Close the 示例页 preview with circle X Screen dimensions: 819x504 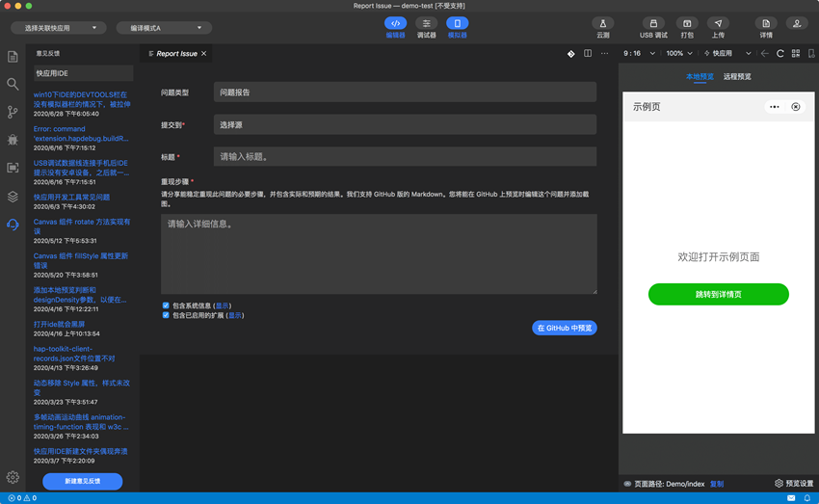796,107
